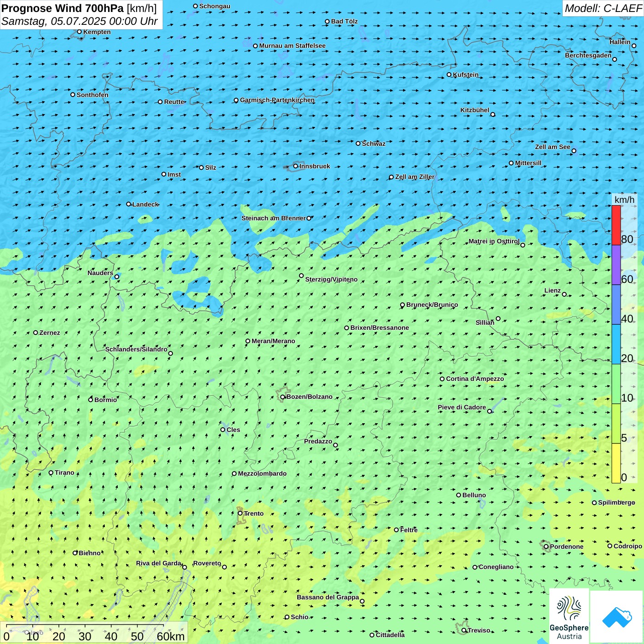
Task: Click the Innsbruck city marker
Action: [x=296, y=166]
